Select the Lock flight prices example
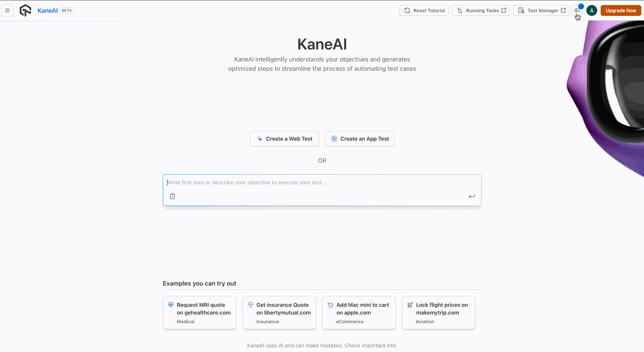Screen dimensions: 644x352 (439, 313)
